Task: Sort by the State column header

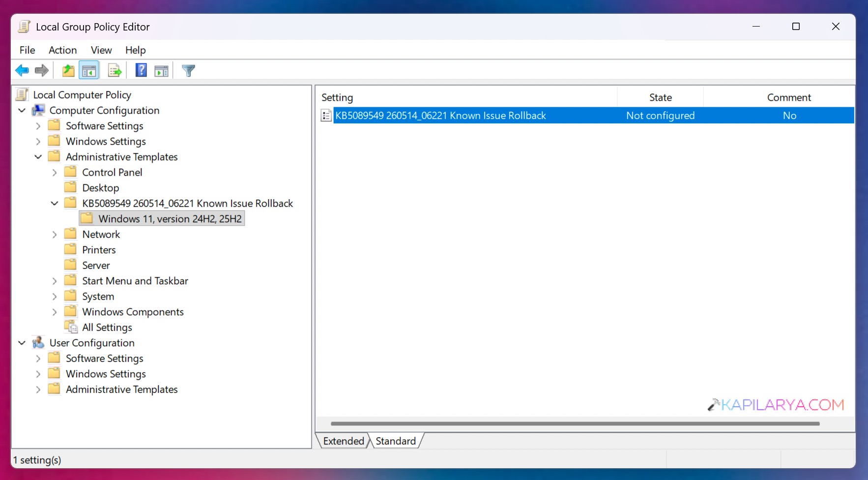Action: (x=660, y=97)
